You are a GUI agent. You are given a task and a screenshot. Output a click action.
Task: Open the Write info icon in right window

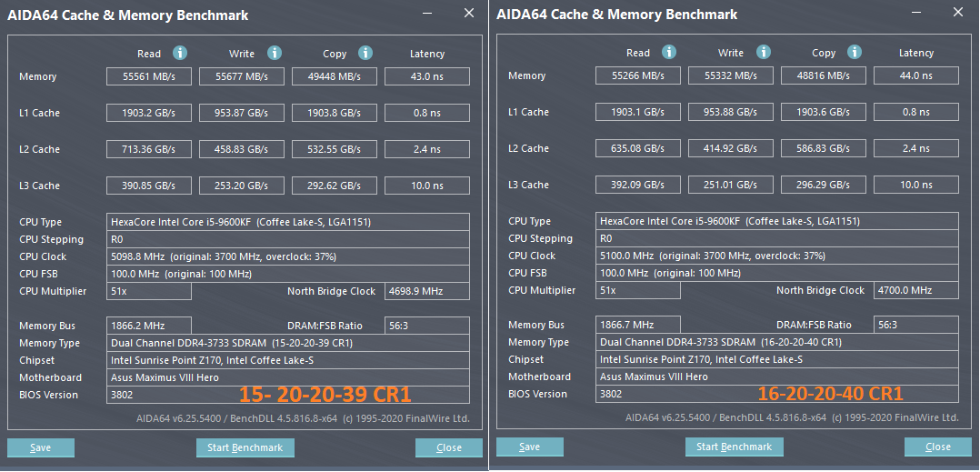click(764, 52)
